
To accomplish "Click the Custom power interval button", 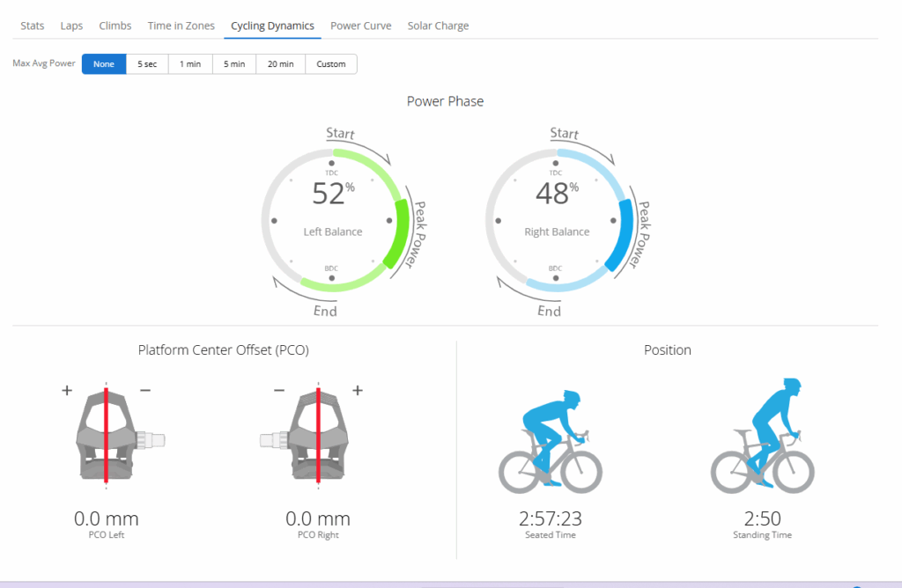I will pyautogui.click(x=331, y=64).
